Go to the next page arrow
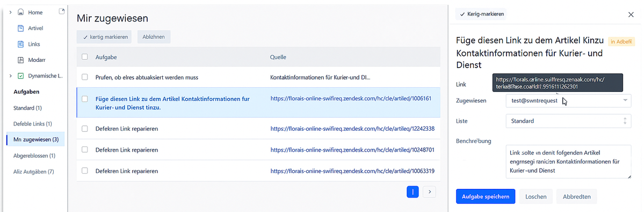This screenshot has width=644, height=212. pos(429,192)
